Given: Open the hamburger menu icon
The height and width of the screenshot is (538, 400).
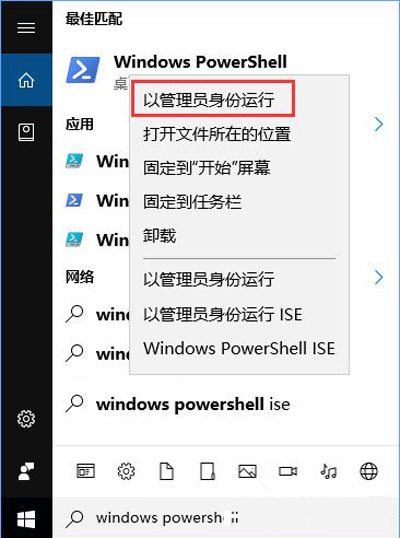Looking at the screenshot, I should [x=26, y=28].
